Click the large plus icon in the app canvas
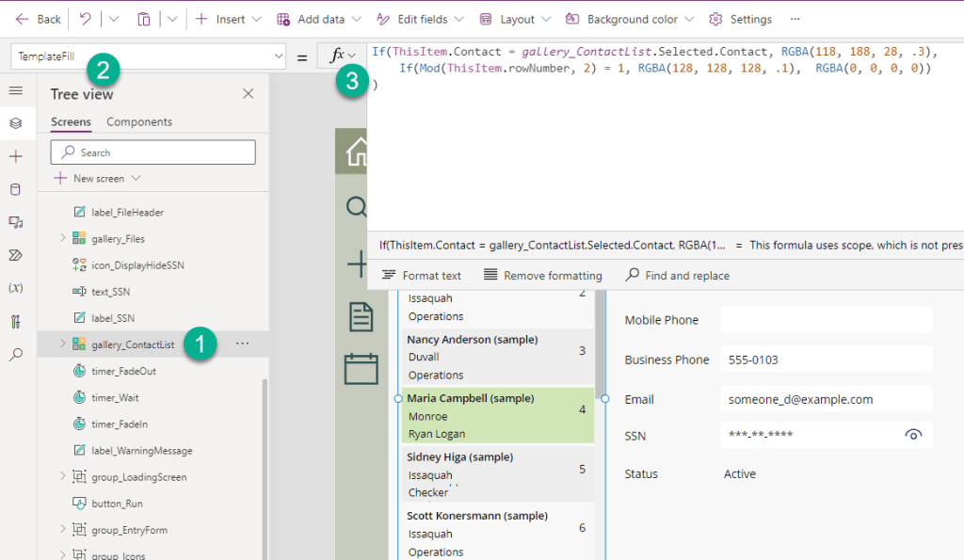964x560 pixels. point(357,264)
